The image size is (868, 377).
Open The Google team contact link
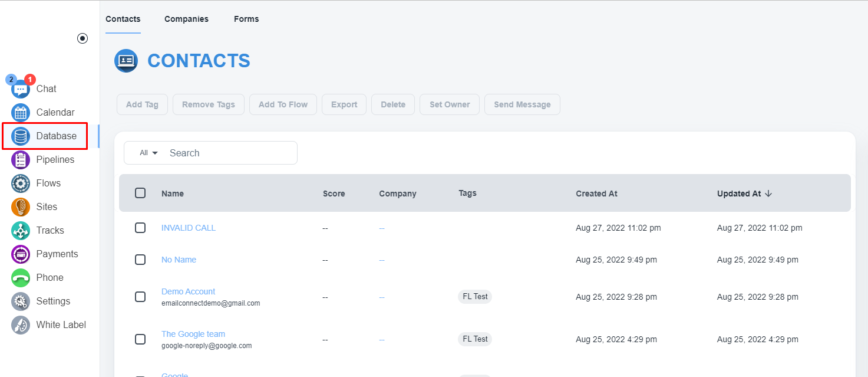tap(193, 334)
